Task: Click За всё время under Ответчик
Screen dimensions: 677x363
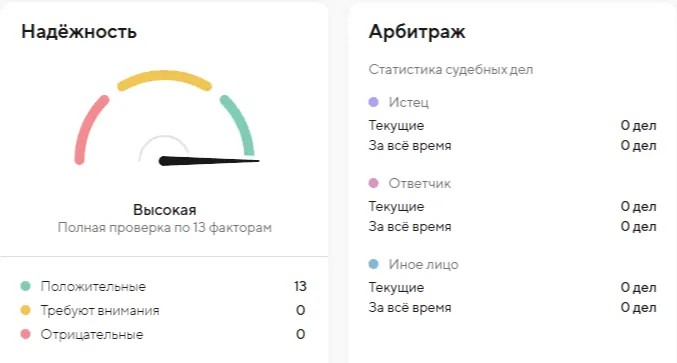Action: point(410,227)
